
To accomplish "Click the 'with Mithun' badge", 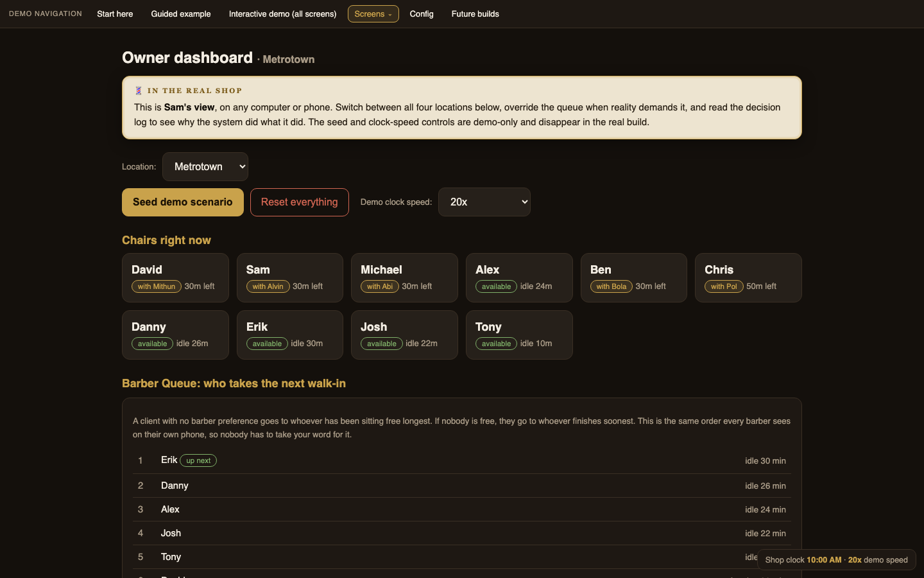I will (157, 286).
